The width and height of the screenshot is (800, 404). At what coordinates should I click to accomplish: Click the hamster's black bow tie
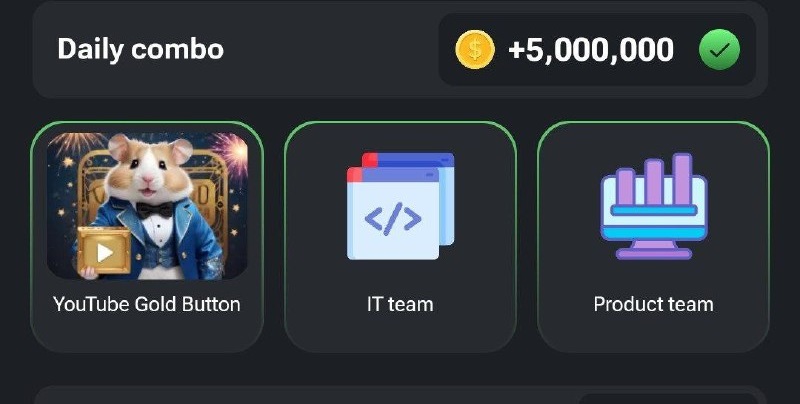[155, 210]
